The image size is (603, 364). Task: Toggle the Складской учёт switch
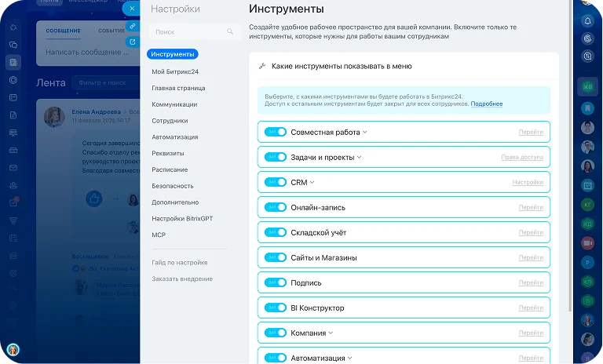[x=276, y=232]
